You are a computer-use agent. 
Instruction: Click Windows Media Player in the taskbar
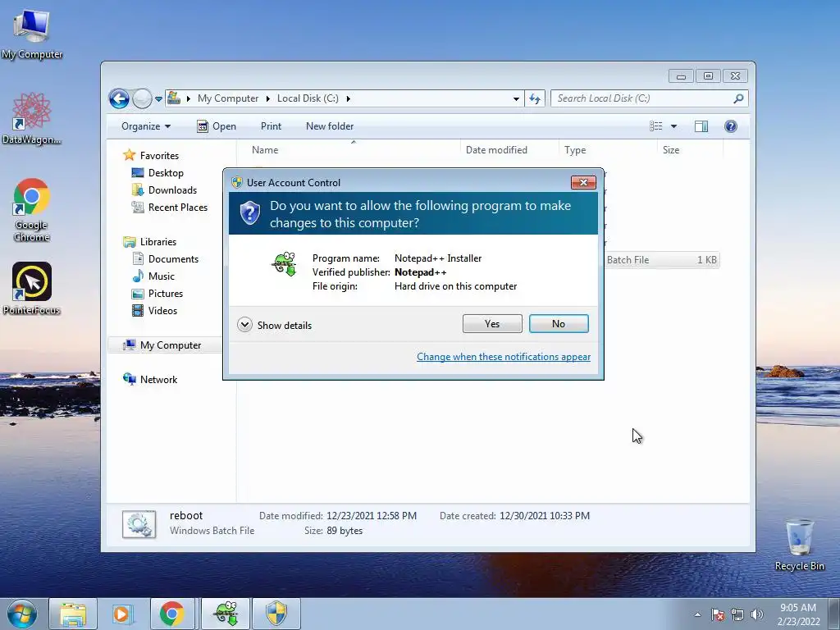point(122,614)
